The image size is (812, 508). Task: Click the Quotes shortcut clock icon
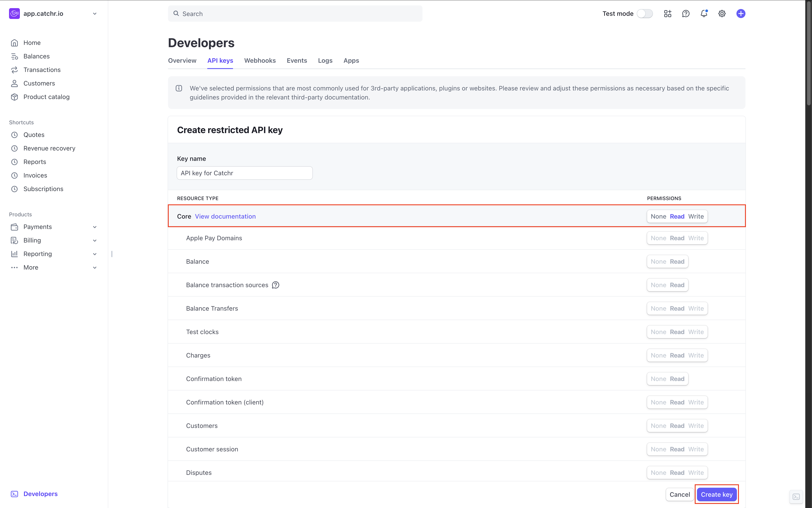14,135
